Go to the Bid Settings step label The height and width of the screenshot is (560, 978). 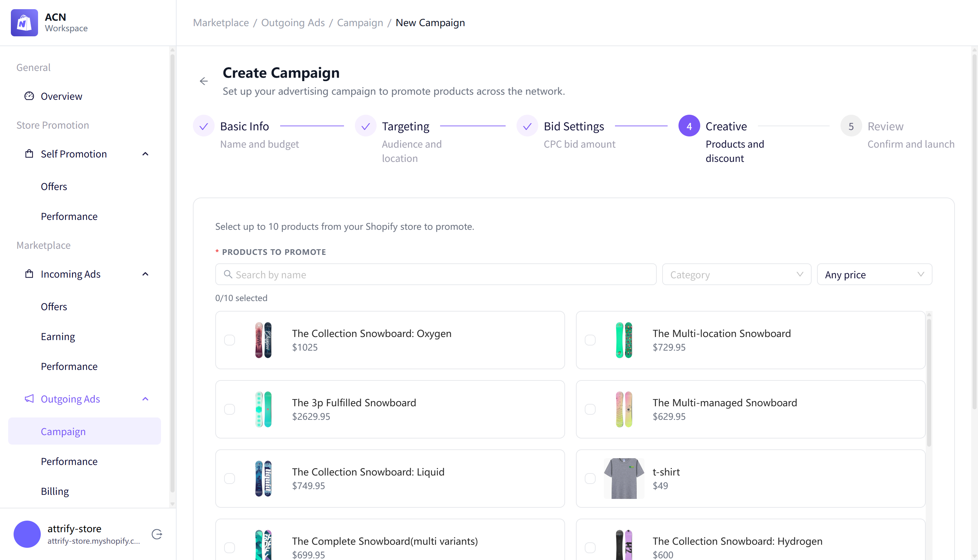click(574, 126)
